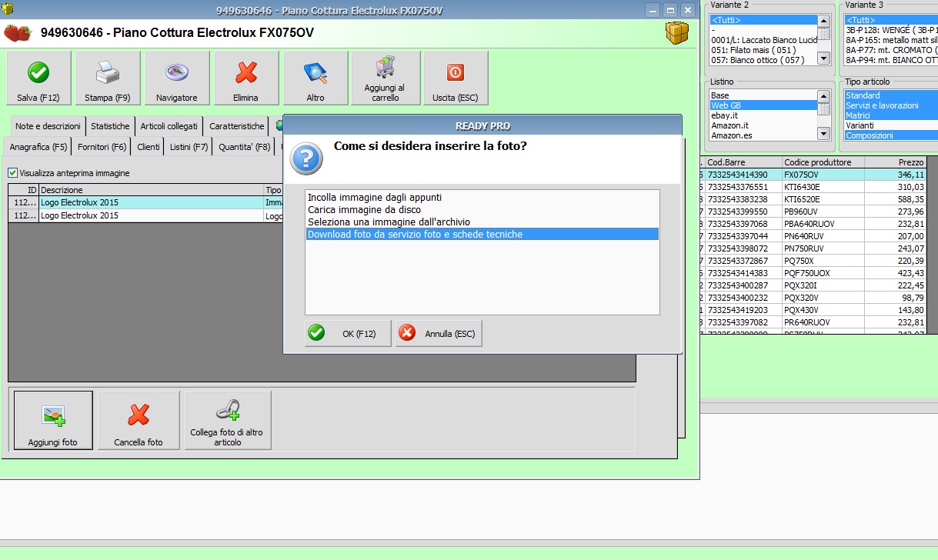Click the red Elimina button
This screenshot has width=938, height=560.
click(x=246, y=78)
